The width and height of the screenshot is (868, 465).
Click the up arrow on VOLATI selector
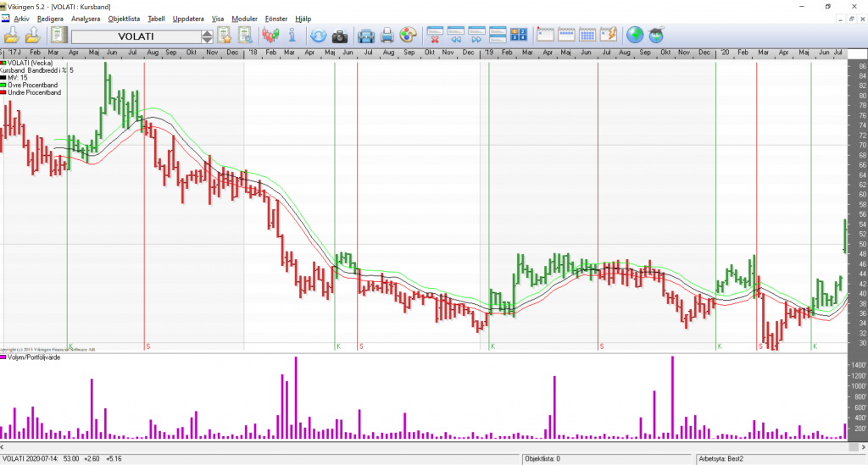(x=207, y=32)
